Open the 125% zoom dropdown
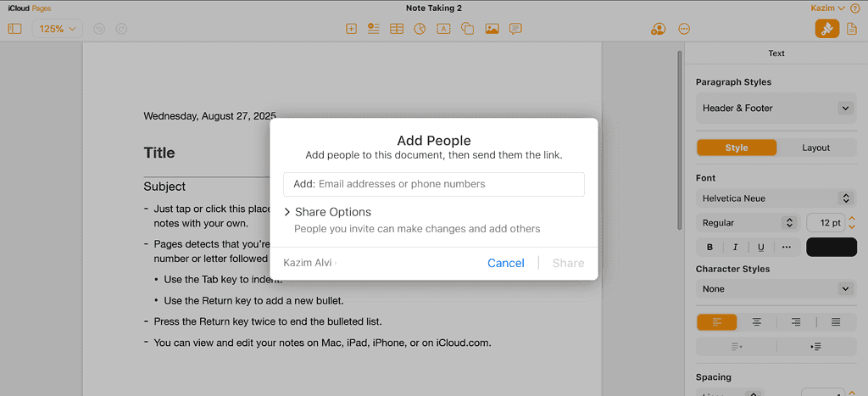The image size is (868, 396). pyautogui.click(x=58, y=29)
